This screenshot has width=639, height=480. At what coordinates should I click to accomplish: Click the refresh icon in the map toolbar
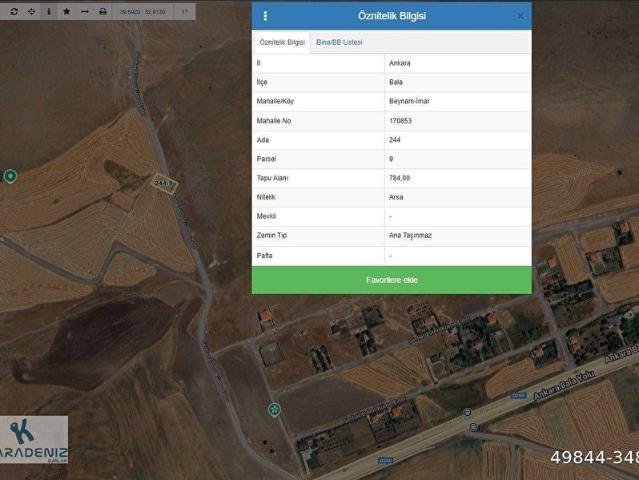[13, 11]
